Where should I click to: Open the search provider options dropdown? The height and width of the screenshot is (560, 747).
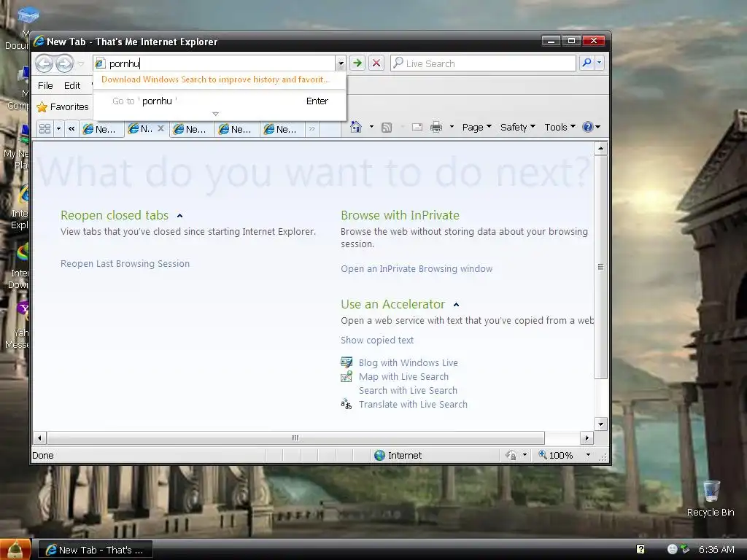coord(600,63)
